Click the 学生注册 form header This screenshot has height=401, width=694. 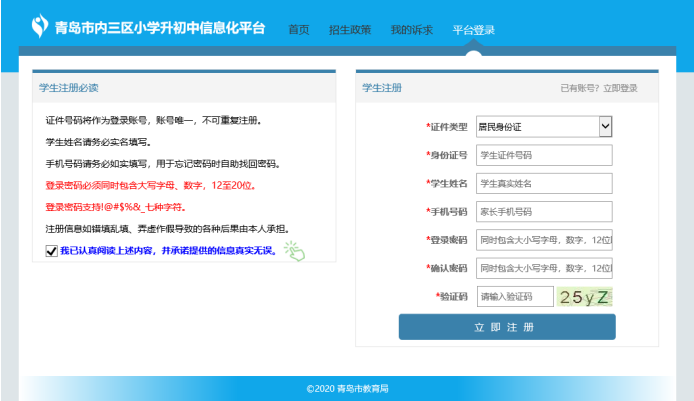[382, 88]
